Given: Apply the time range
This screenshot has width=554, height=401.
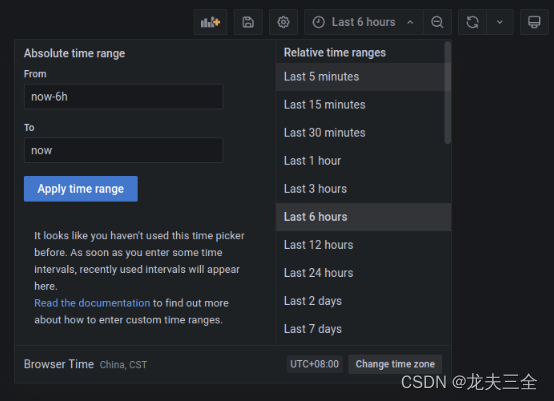Looking at the screenshot, I should [81, 189].
